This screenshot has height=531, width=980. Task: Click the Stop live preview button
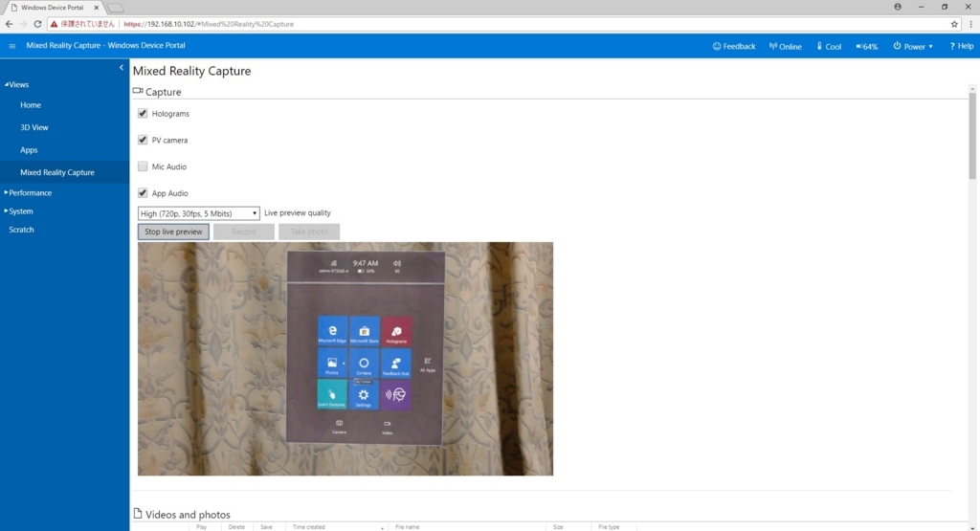click(x=174, y=232)
